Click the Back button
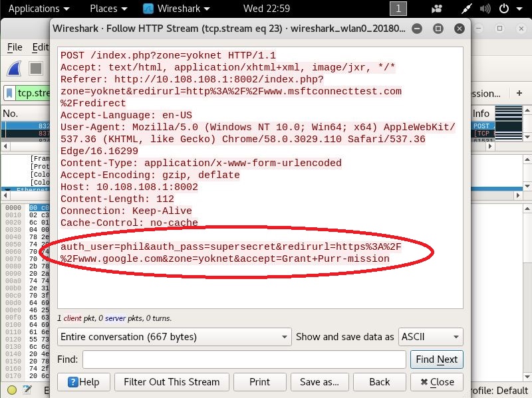This screenshot has height=398, width=532. 379,382
